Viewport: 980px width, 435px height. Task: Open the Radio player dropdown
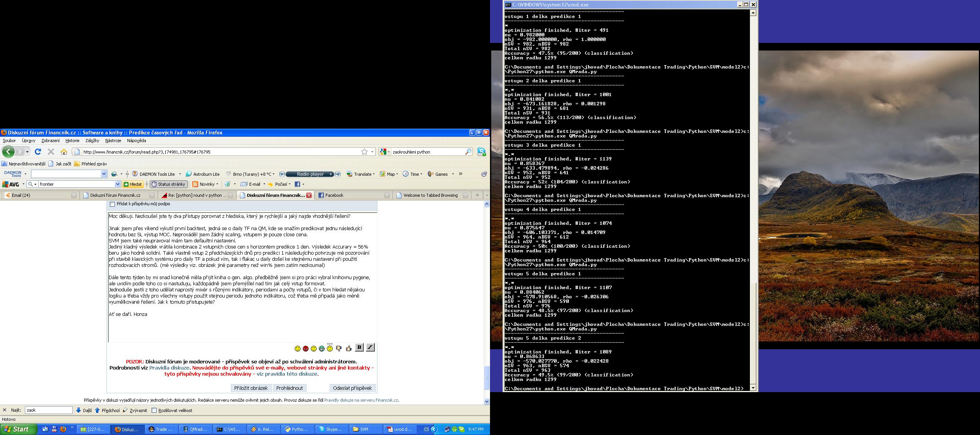click(331, 174)
